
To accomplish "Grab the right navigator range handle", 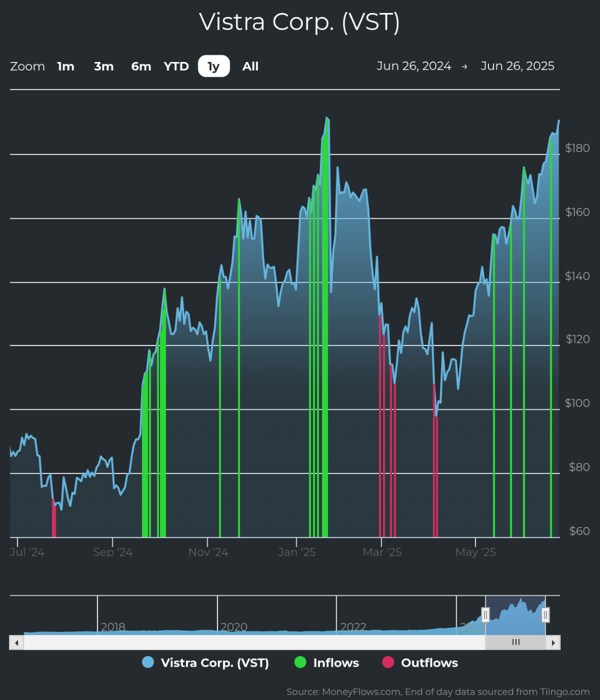I will tap(545, 614).
